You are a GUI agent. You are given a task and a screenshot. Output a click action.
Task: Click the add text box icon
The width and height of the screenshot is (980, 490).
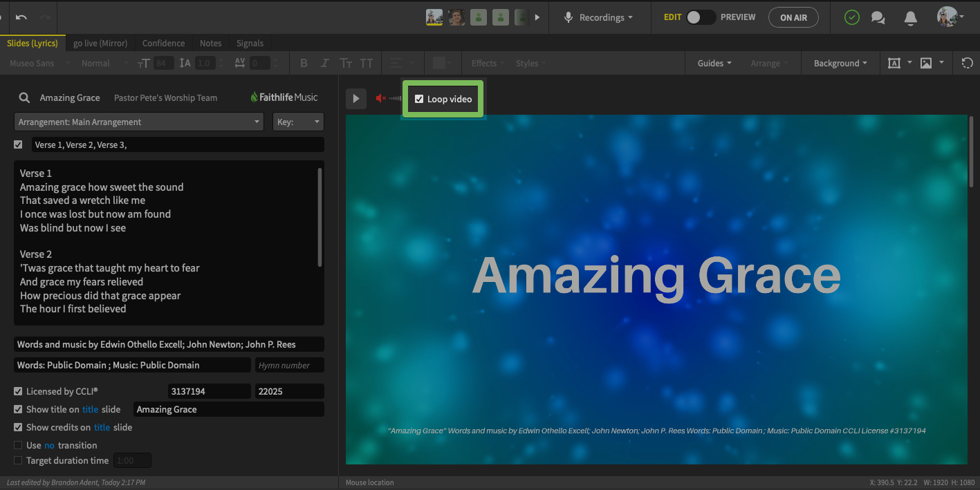[x=894, y=63]
